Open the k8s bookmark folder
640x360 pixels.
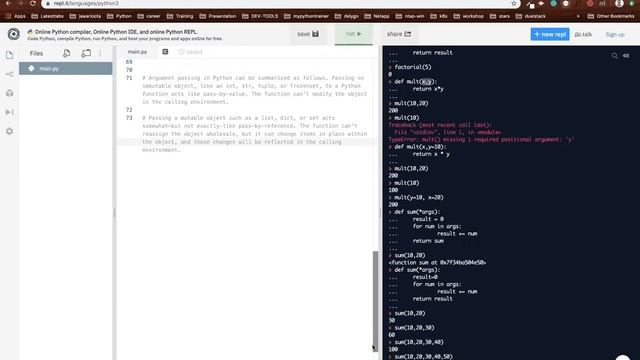[x=439, y=16]
